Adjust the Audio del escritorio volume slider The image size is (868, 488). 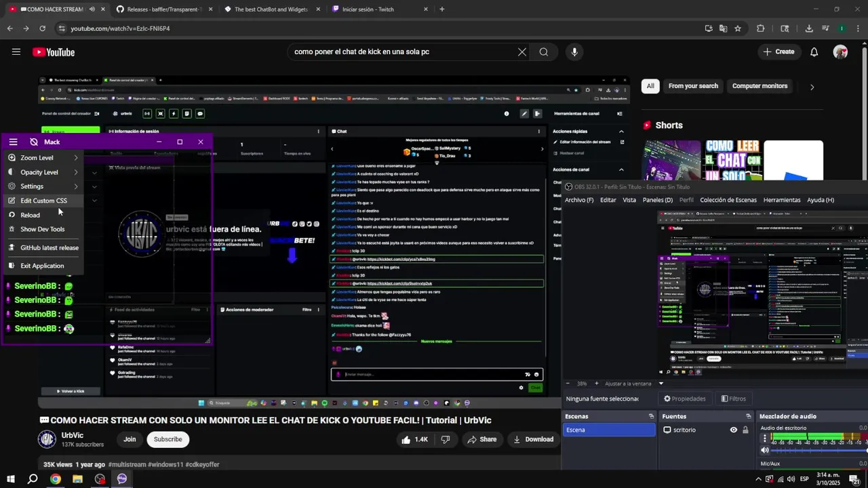[x=819, y=451]
